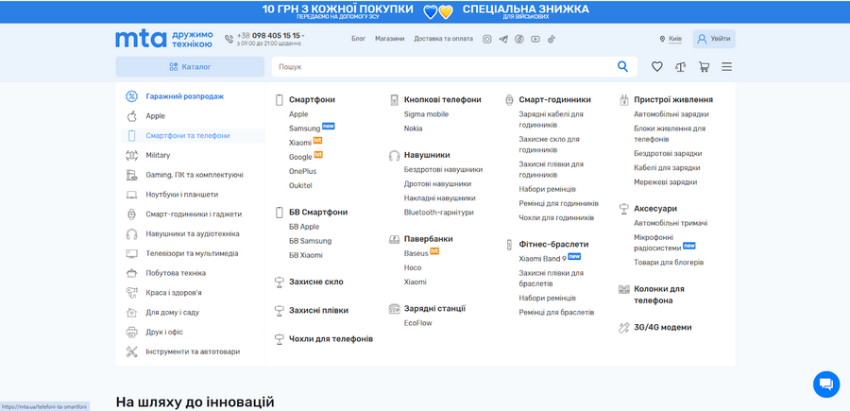This screenshot has width=850, height=411.
Task: Open the comparison scales icon
Action: click(x=680, y=67)
